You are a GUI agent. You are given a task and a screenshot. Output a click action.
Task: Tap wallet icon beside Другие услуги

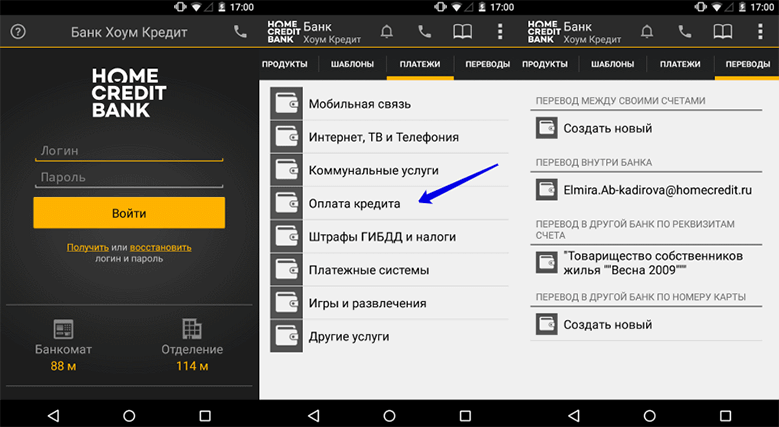click(286, 337)
